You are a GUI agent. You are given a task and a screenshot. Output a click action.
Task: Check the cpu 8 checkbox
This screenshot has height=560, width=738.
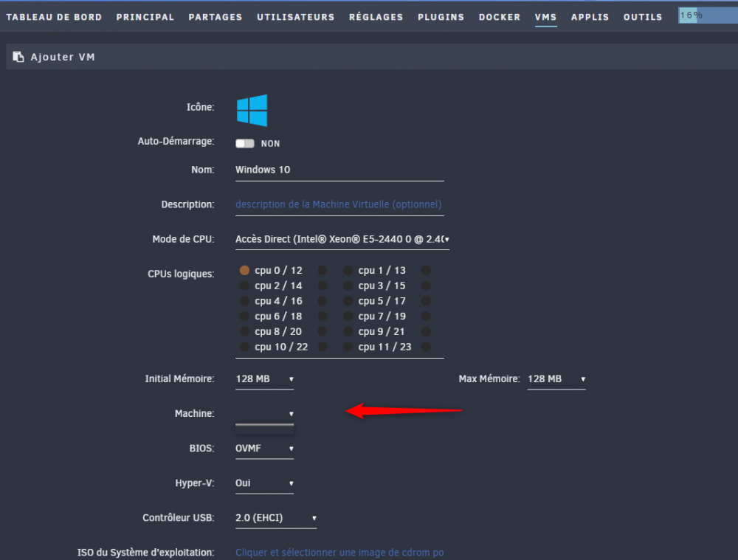coord(244,331)
